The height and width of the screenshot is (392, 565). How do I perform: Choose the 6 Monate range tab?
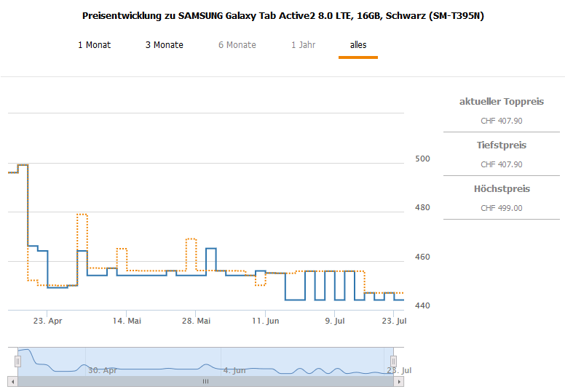237,45
